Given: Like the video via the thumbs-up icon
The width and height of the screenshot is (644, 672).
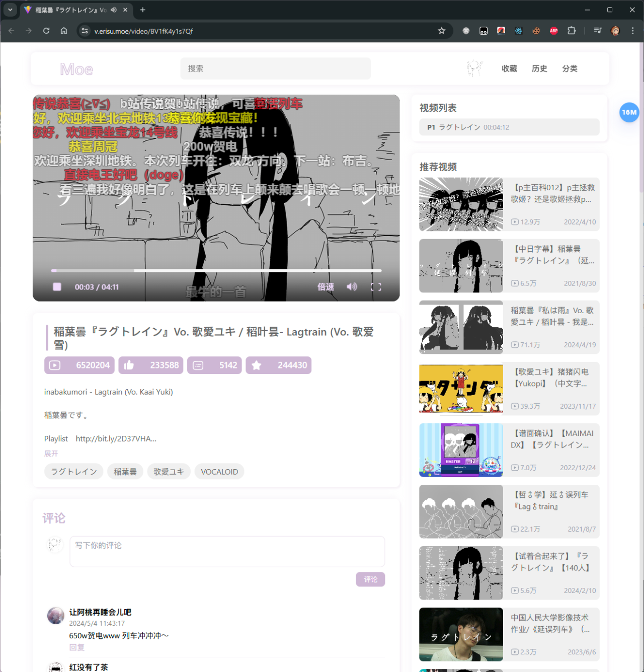Looking at the screenshot, I should click(x=129, y=365).
